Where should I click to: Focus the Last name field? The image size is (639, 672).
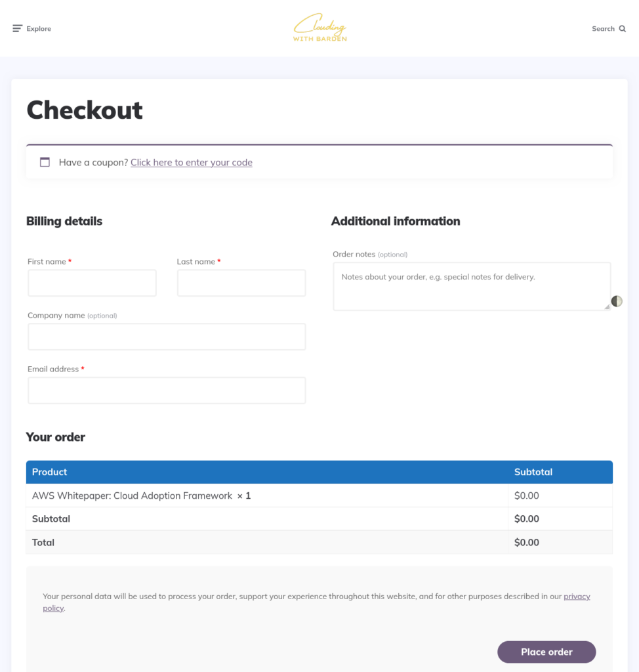pos(241,283)
